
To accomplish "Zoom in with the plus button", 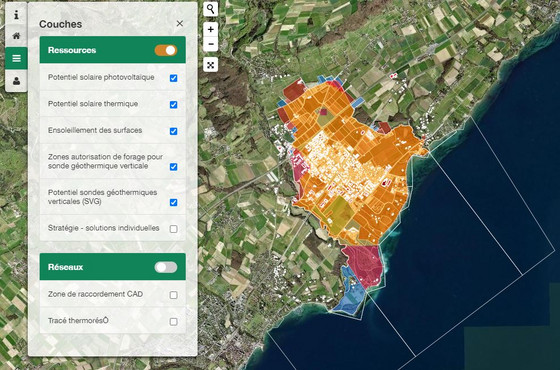I will click(211, 29).
